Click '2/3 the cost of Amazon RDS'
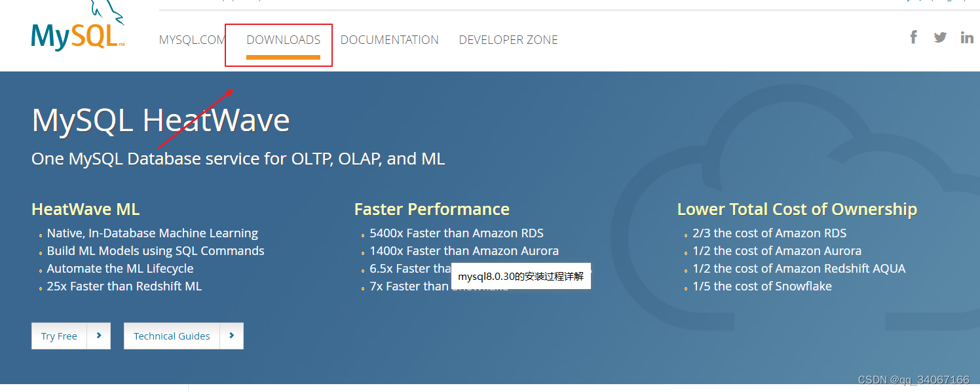Screen dimensions: 980x392 click(770, 233)
